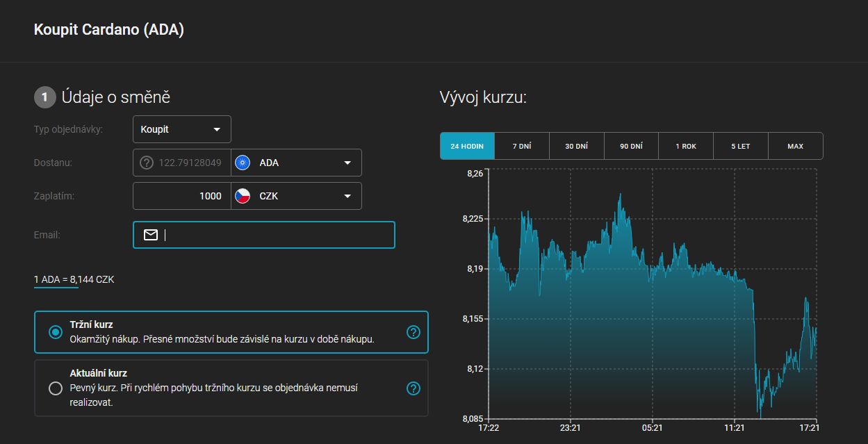Screen dimensions: 868x444
Task: Click the 8,26 value on chart axis
Action: pos(475,174)
